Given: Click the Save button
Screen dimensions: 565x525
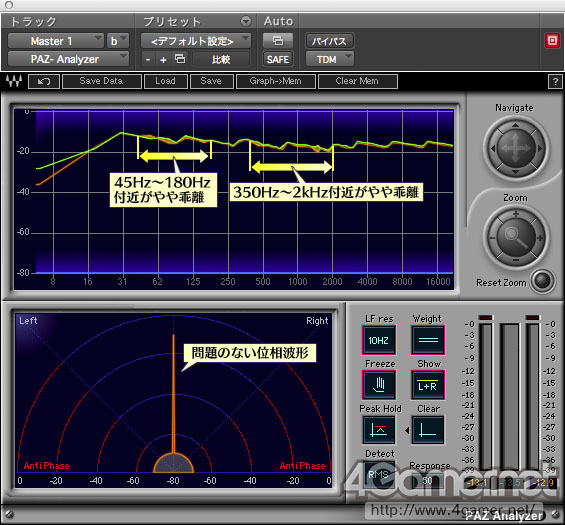Looking at the screenshot, I should click(x=212, y=81).
